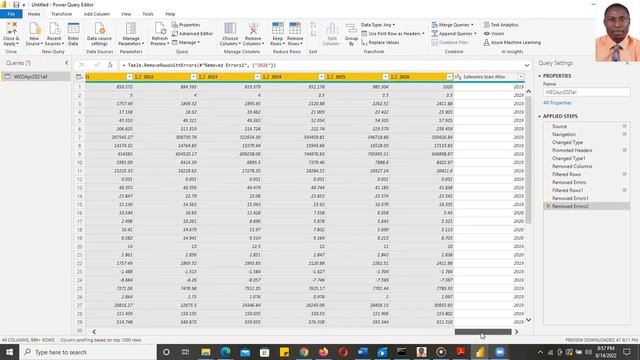Switch to the Home tab
The width and height of the screenshot is (640, 360).
click(34, 14)
